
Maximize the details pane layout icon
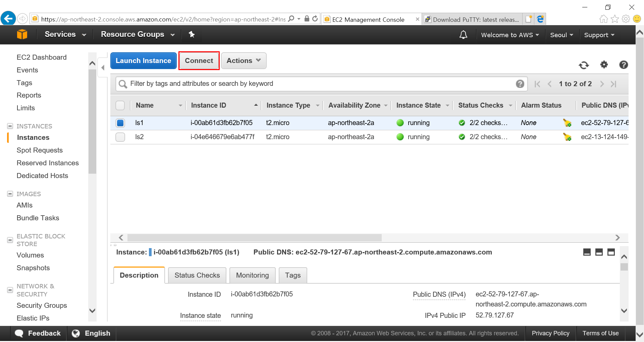coord(611,252)
